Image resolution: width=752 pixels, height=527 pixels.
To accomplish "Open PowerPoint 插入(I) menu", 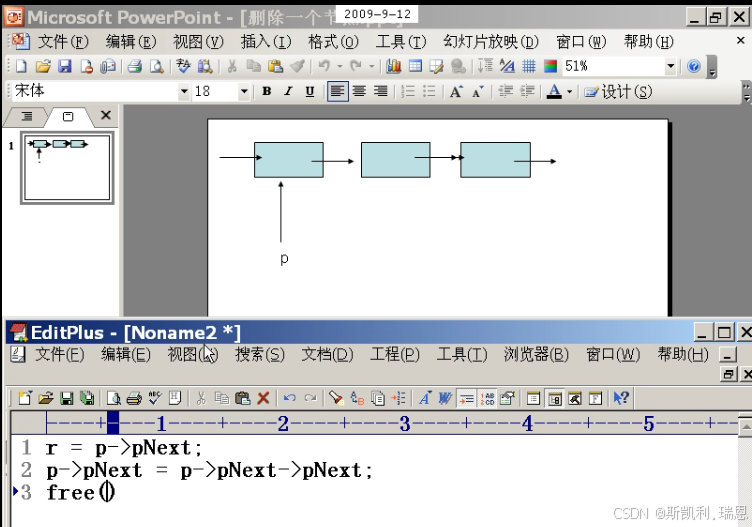I will click(266, 42).
